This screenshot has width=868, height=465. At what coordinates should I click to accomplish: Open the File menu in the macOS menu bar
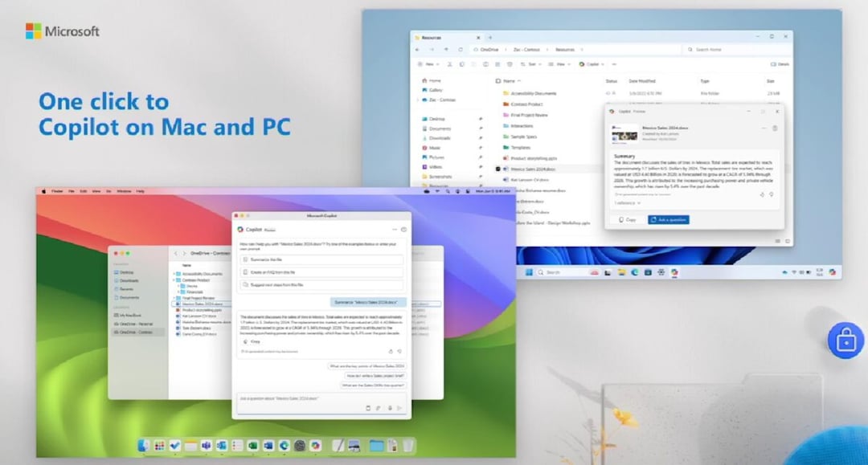coord(72,191)
